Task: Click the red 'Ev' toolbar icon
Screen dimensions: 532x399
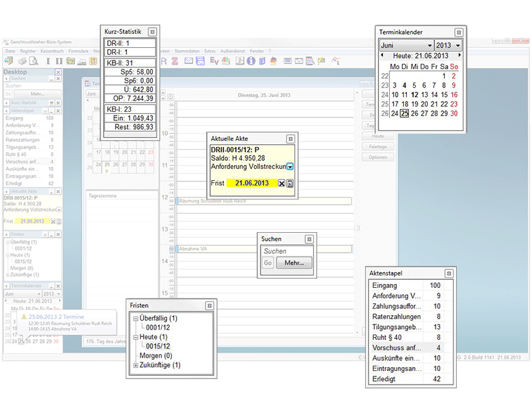Action: pos(214,61)
